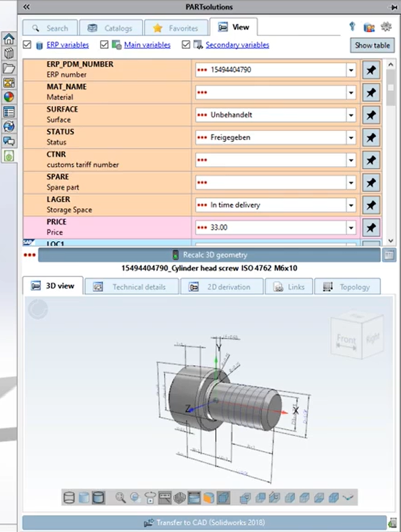Click Recalc 3D geometry button

[x=209, y=255]
